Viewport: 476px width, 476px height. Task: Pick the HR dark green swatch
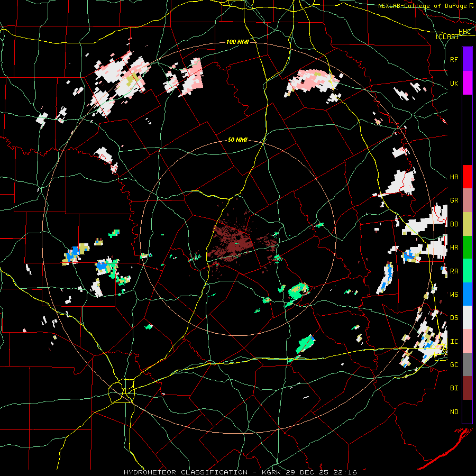[467, 248]
